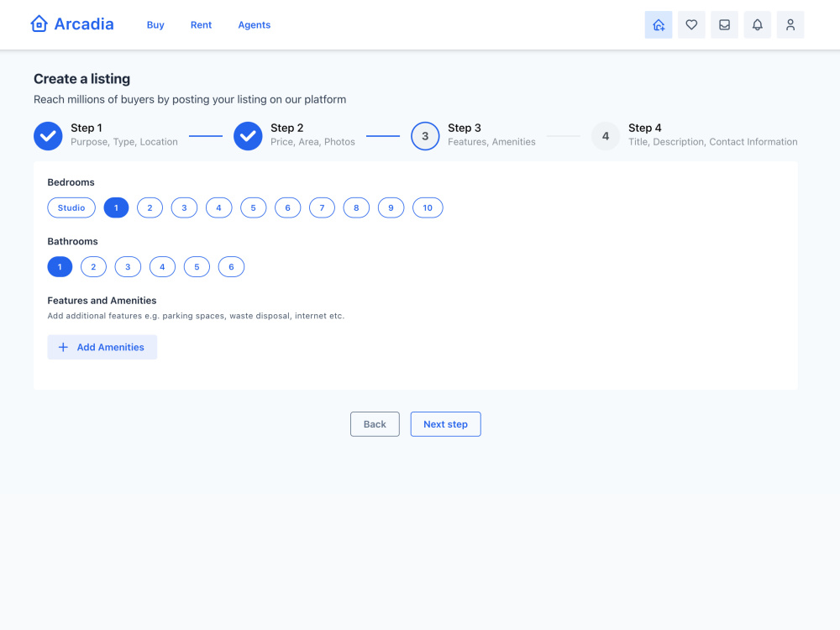Screen dimensions: 840x630
Task: Select 5 bathrooms option
Action: [x=197, y=267]
